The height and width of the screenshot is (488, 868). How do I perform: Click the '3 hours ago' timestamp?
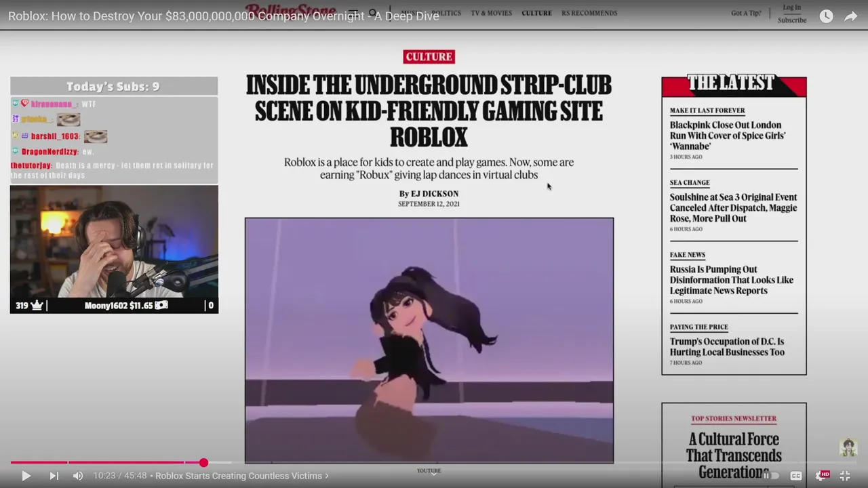coord(686,157)
